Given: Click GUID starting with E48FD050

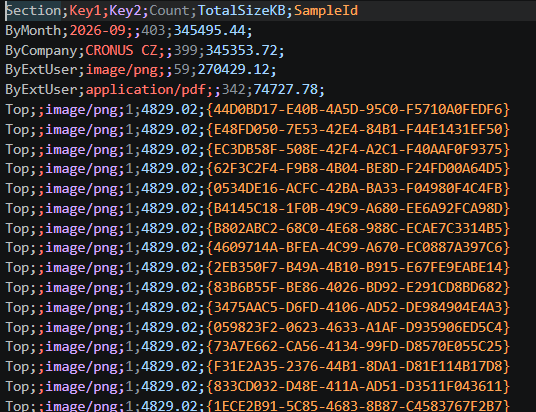Looking at the screenshot, I should tap(358, 130).
